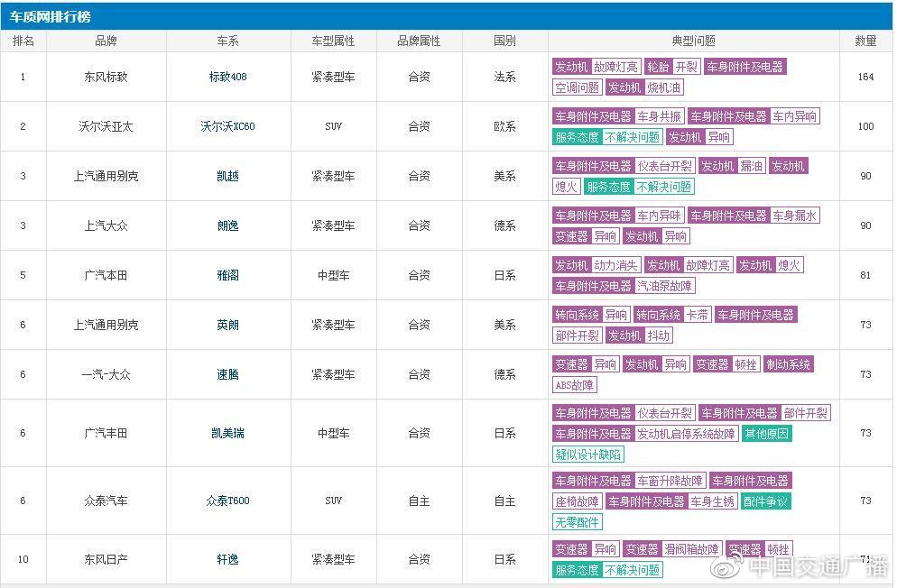Viewport: 897px width, 588px height.
Task: Click the 动力消失 issue tag
Action: [615, 265]
